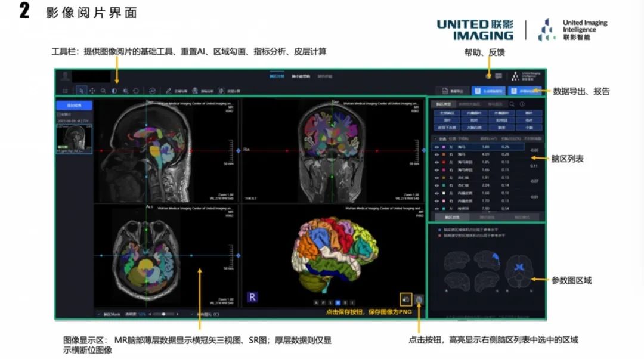Activate the magnifier zoom tool
Screen dimensions: 644x359
[104, 91]
